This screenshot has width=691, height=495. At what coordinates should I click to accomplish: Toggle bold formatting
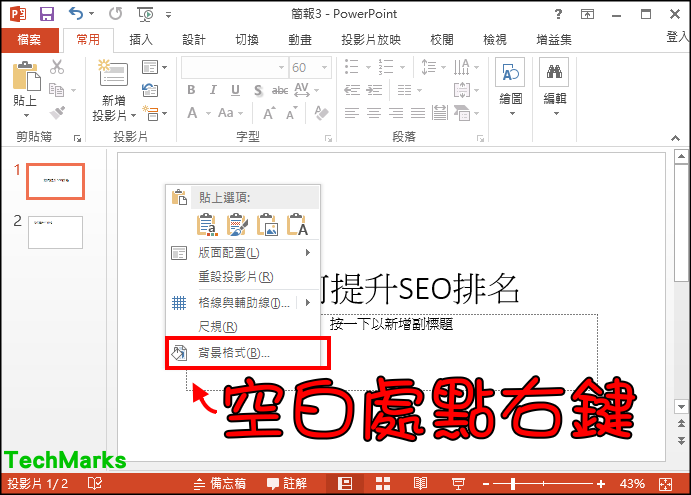click(191, 90)
